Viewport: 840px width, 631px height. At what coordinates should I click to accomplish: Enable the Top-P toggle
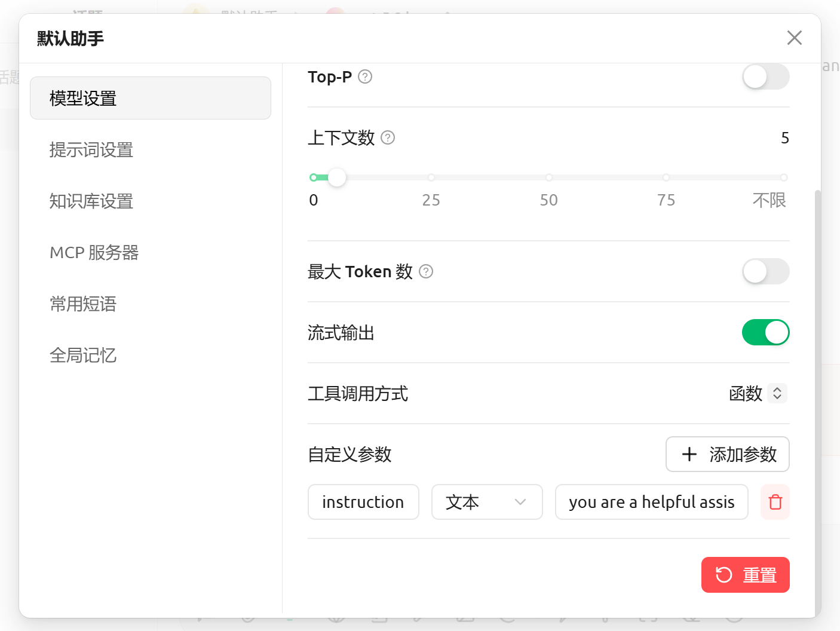click(765, 76)
